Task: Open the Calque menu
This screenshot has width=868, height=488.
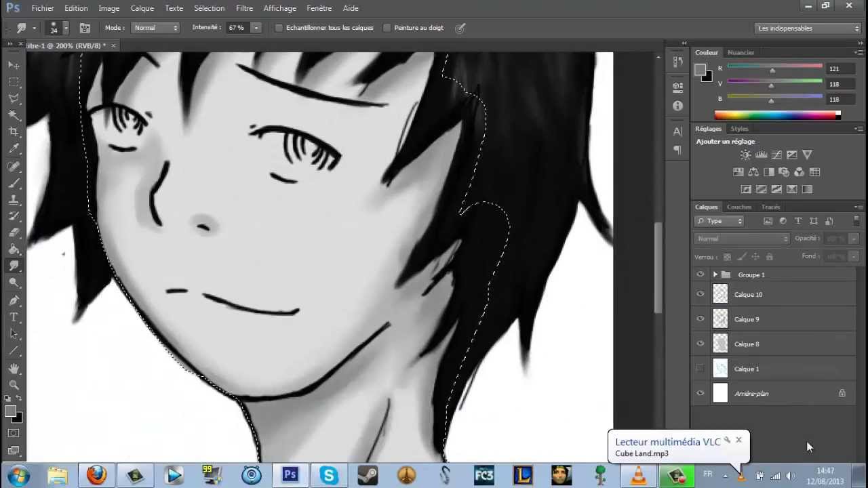Action: [142, 8]
